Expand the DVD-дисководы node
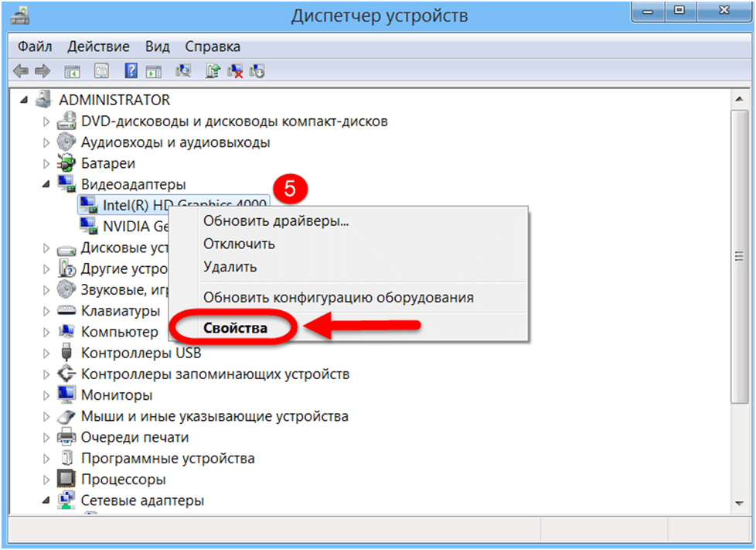Viewport: 756px width, 550px height. coord(46,121)
